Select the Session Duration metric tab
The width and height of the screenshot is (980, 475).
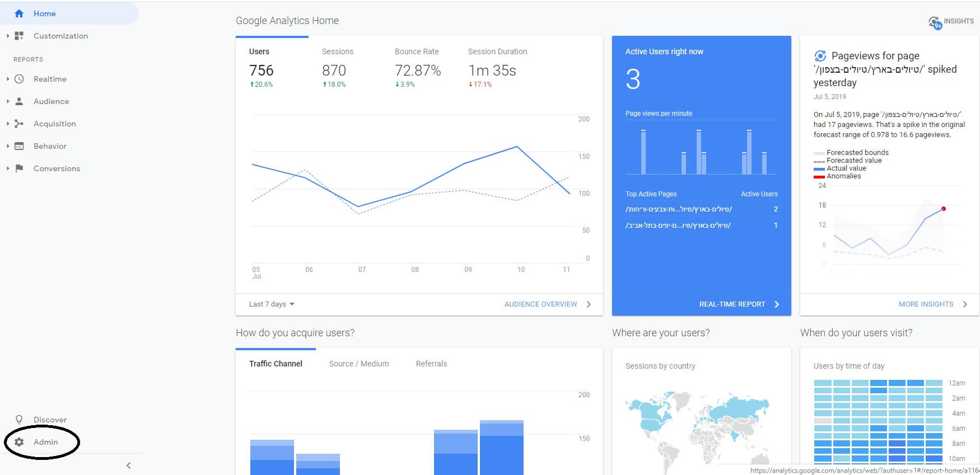(x=497, y=66)
